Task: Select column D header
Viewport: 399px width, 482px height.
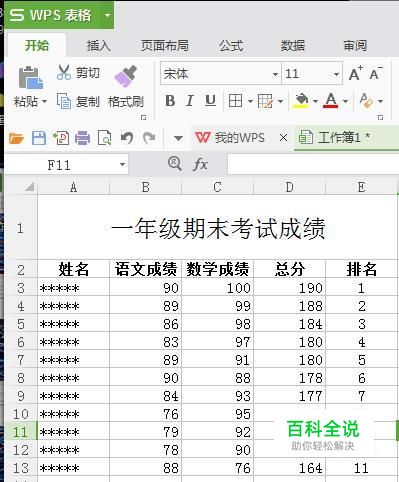Action: pyautogui.click(x=289, y=187)
